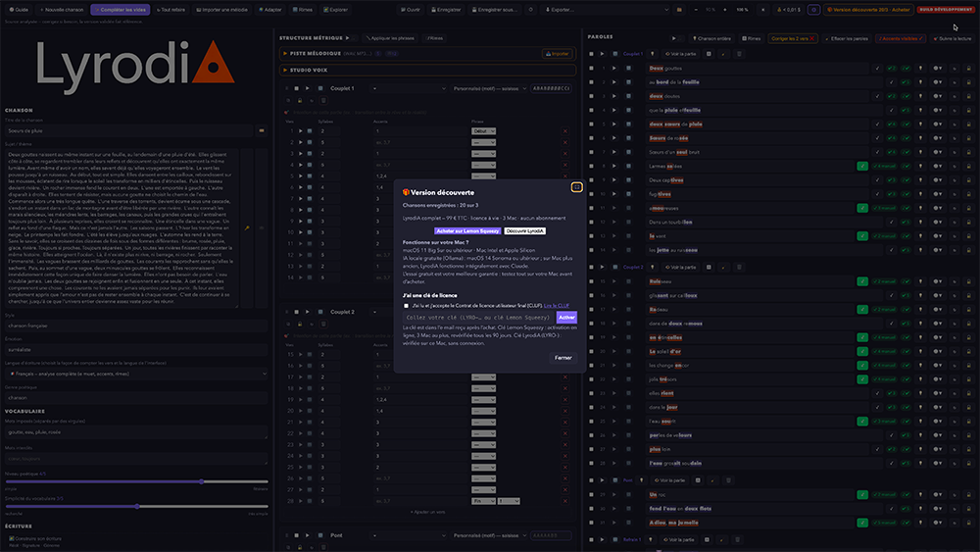The height and width of the screenshot is (552, 980).
Task: Open the Exporter dropdown
Action: coord(607,10)
